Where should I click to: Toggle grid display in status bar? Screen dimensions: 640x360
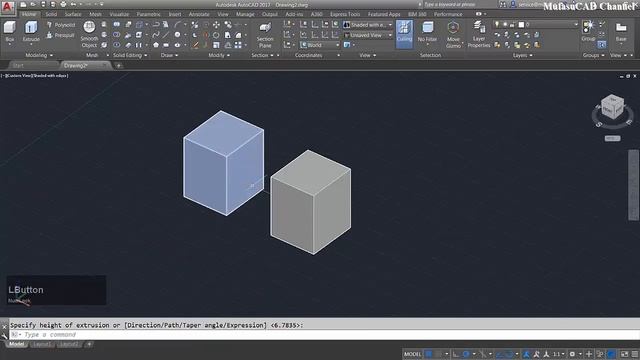[x=429, y=354]
